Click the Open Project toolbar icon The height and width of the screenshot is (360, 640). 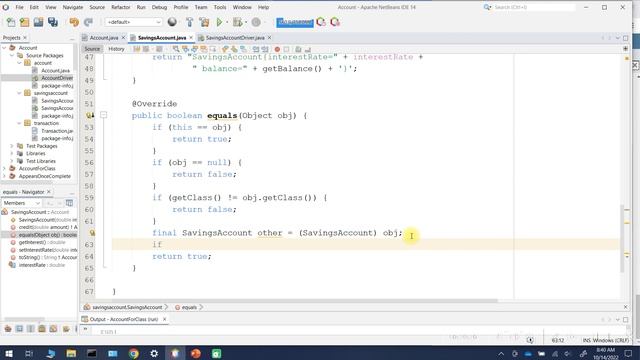38,22
